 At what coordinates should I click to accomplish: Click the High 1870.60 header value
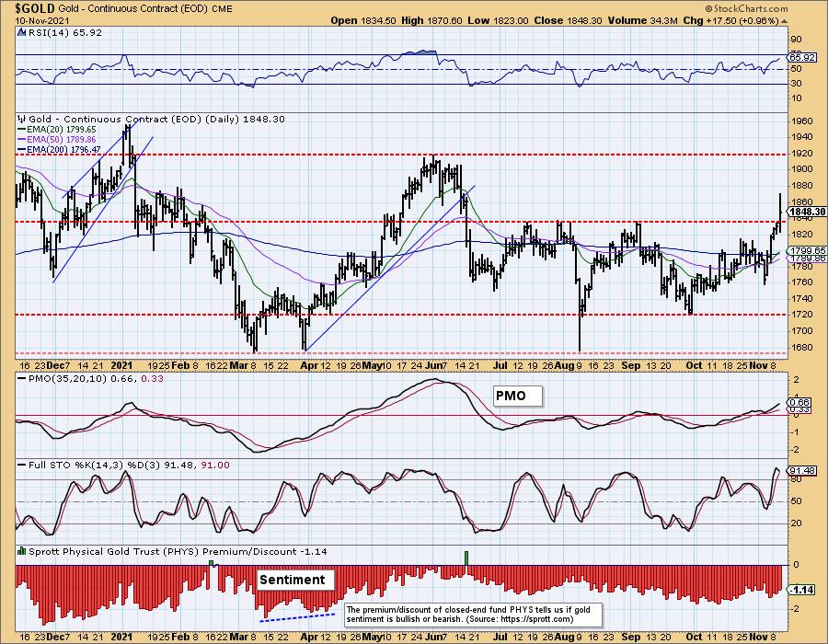(431, 20)
